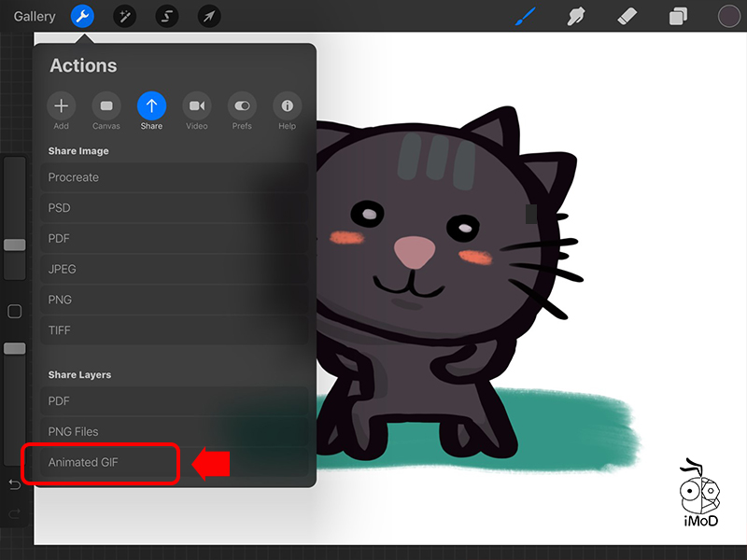Select the Selection tool S icon

(x=167, y=16)
